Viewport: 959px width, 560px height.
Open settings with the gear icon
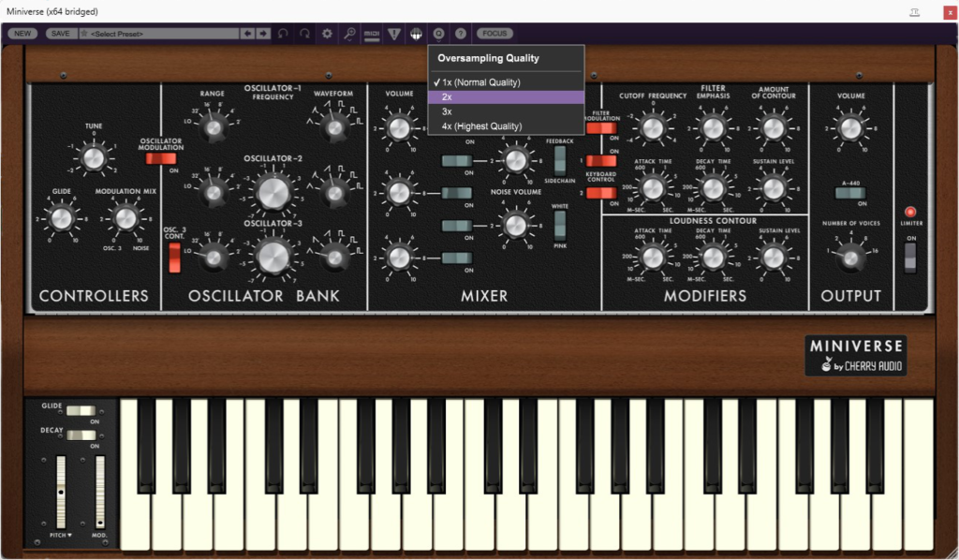327,34
